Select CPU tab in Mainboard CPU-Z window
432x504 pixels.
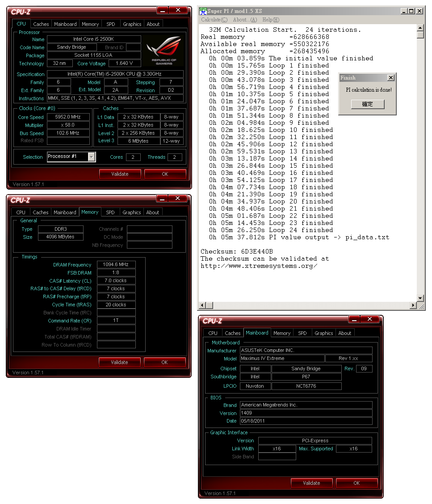(213, 333)
